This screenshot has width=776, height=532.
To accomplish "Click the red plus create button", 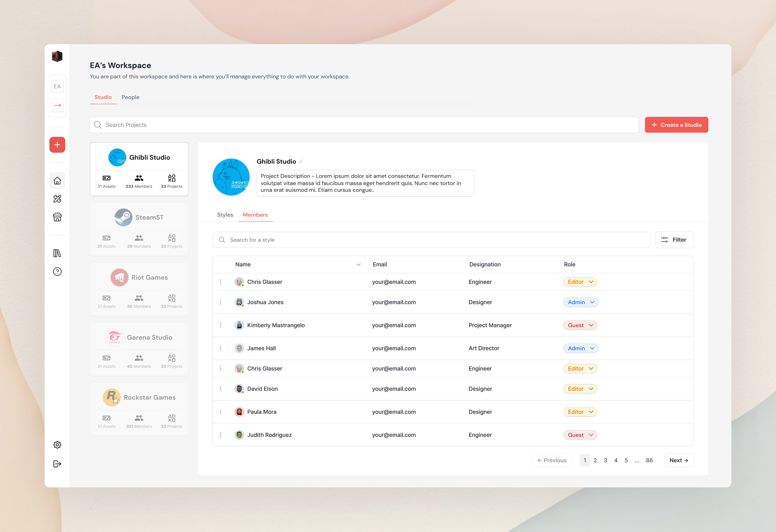I will 57,145.
